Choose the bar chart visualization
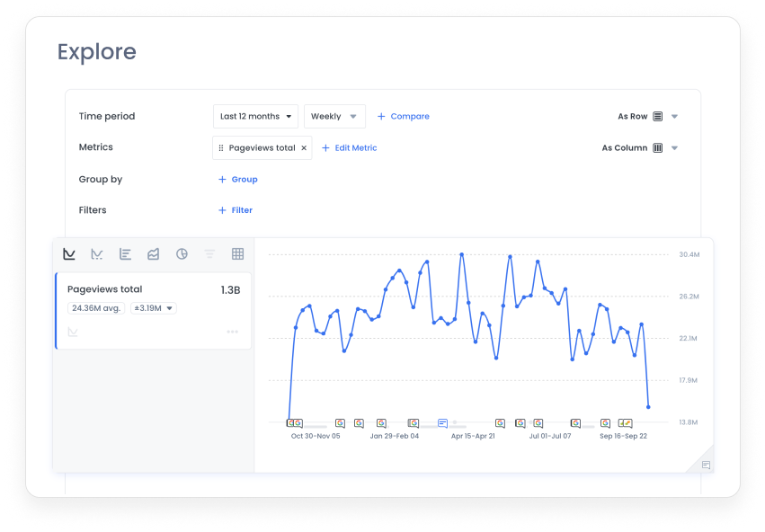The width and height of the screenshot is (765, 532). [x=125, y=254]
